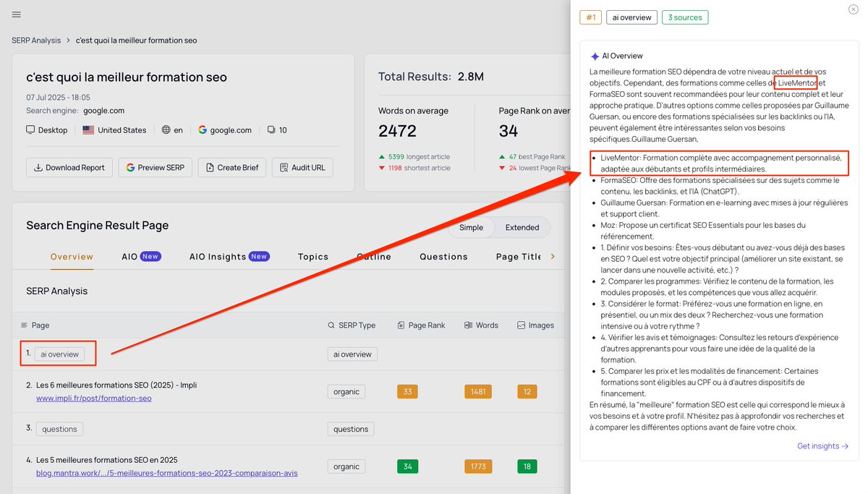This screenshot has height=494, width=868.
Task: Click the 1198 shortest article stat
Action: point(414,168)
